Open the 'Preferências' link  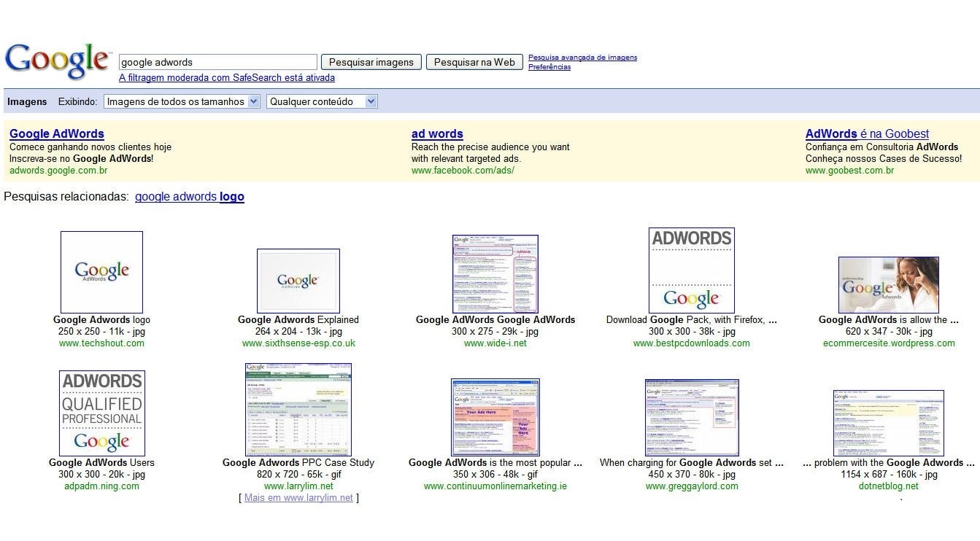point(549,67)
